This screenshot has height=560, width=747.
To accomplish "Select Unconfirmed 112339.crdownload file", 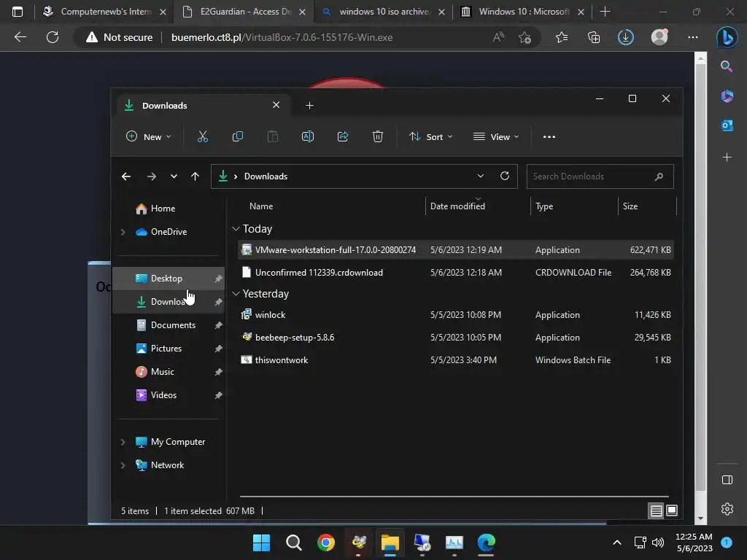I will tap(455, 273).
